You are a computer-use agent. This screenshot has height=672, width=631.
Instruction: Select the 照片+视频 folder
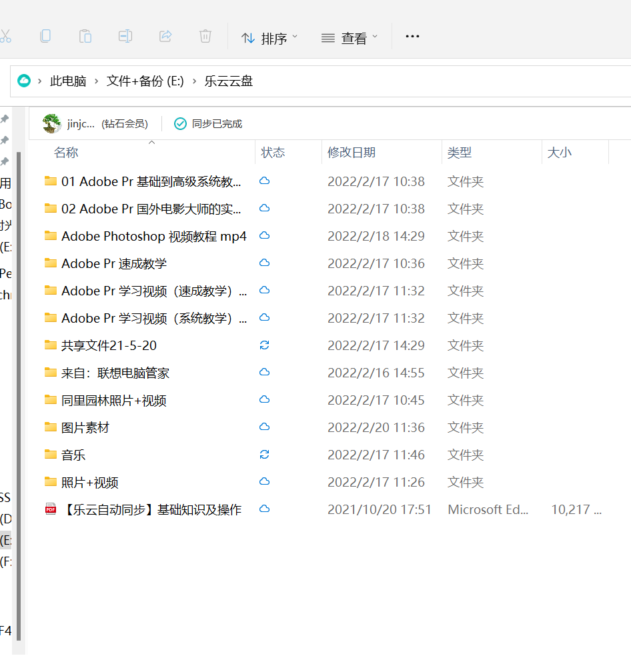coord(89,482)
